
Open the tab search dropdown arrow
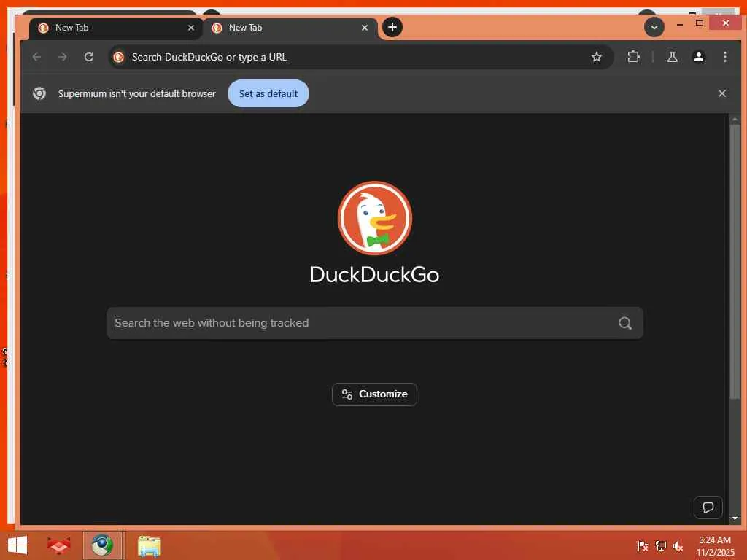[x=654, y=27]
